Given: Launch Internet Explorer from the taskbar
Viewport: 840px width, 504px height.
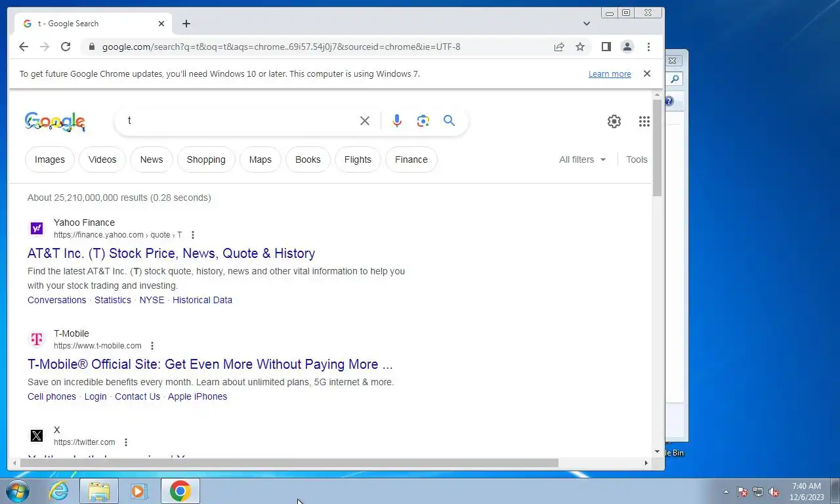Looking at the screenshot, I should pos(59,491).
